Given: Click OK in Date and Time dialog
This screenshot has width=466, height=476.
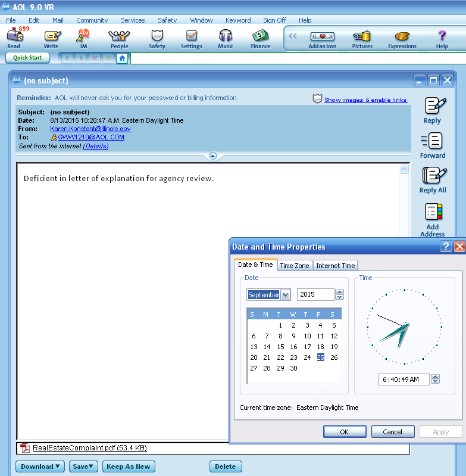Looking at the screenshot, I should coord(345,432).
